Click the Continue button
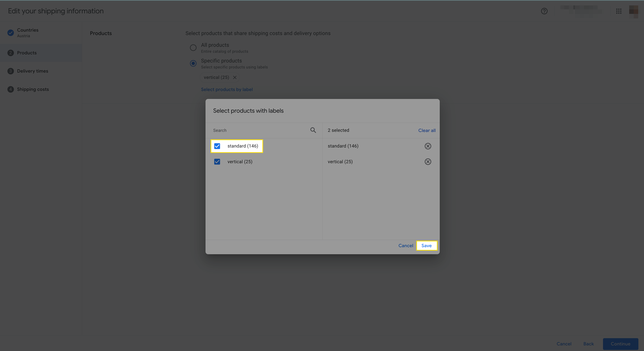The width and height of the screenshot is (644, 351). [621, 344]
